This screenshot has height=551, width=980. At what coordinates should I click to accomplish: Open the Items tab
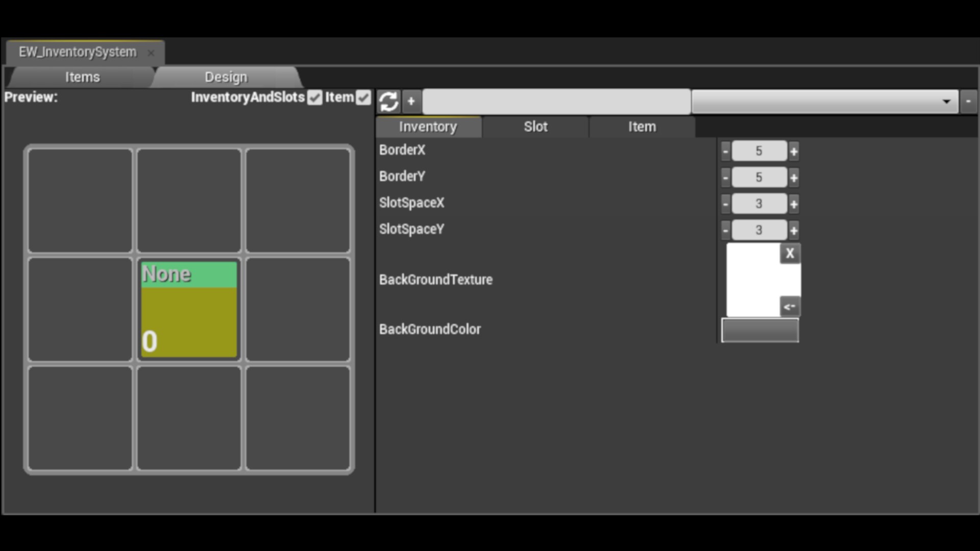pos(82,77)
